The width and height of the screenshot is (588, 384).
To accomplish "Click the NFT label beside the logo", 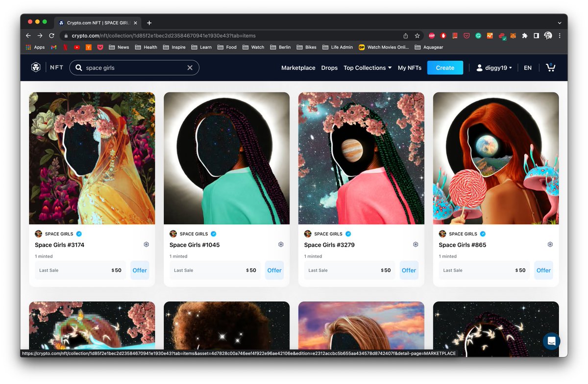I will coord(56,68).
